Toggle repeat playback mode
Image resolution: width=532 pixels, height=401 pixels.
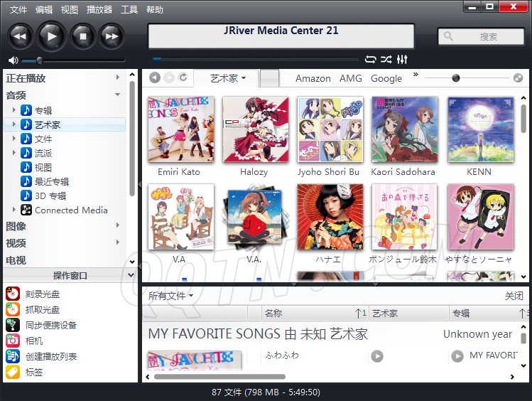coord(371,60)
